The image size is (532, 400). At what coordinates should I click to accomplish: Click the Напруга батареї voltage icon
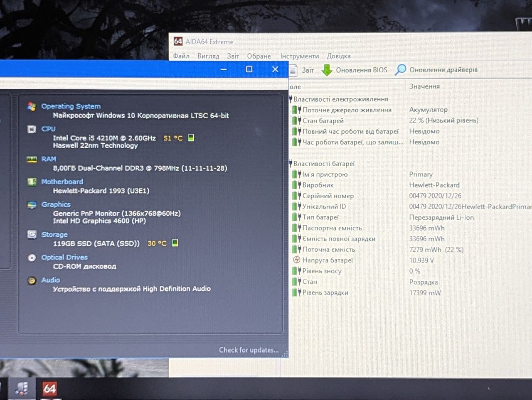(x=296, y=260)
